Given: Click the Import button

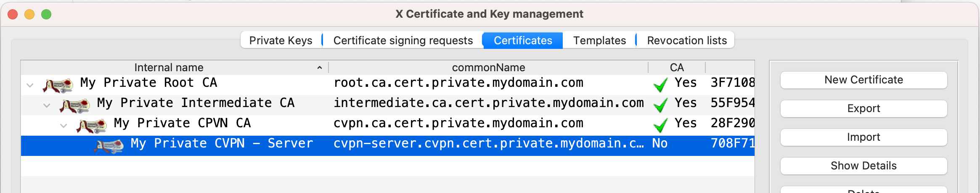Looking at the screenshot, I should coord(863,137).
